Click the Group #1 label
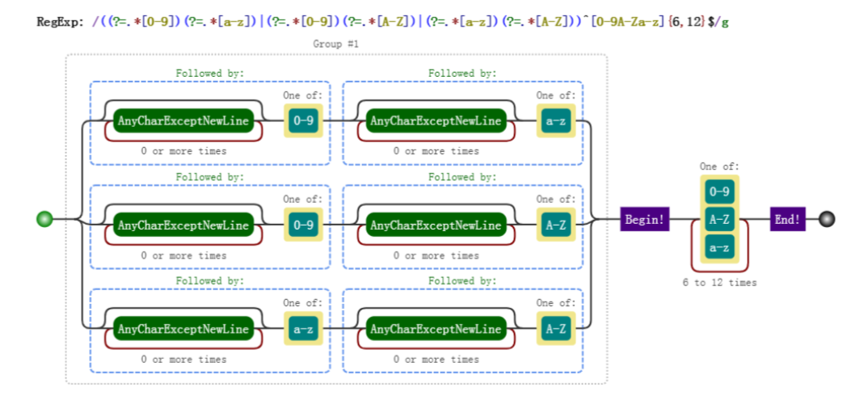868x409 pixels. [336, 44]
